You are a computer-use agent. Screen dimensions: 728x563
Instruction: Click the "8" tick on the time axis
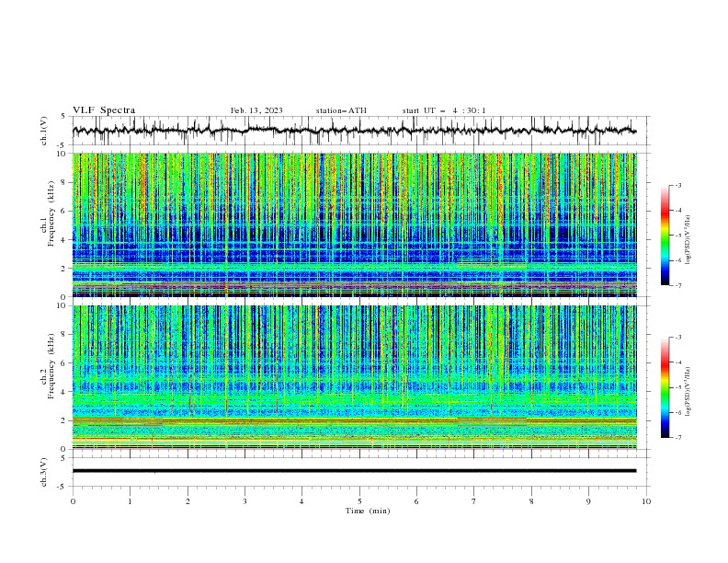coord(531,501)
